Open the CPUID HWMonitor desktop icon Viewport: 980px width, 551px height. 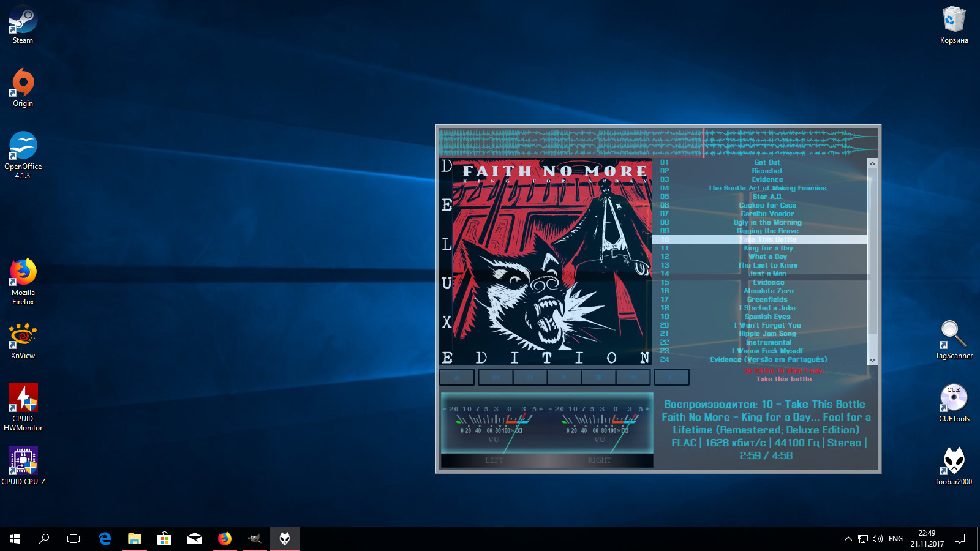(23, 407)
